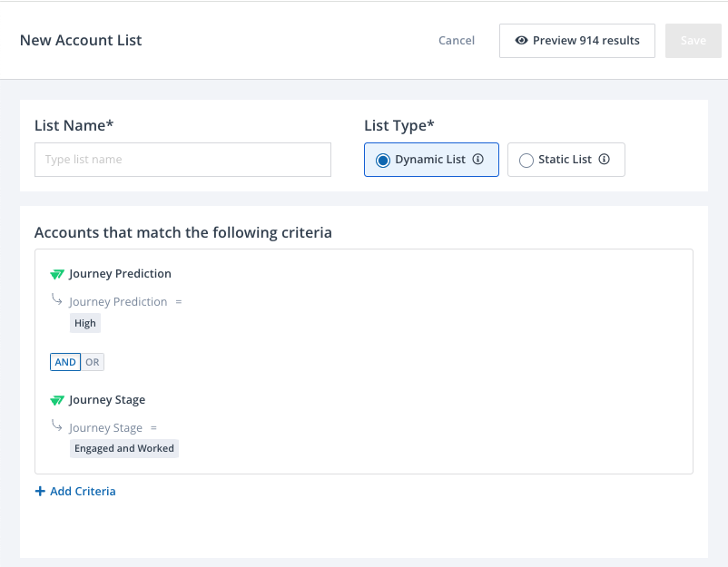
Task: Cancel the new account list
Action: click(457, 40)
